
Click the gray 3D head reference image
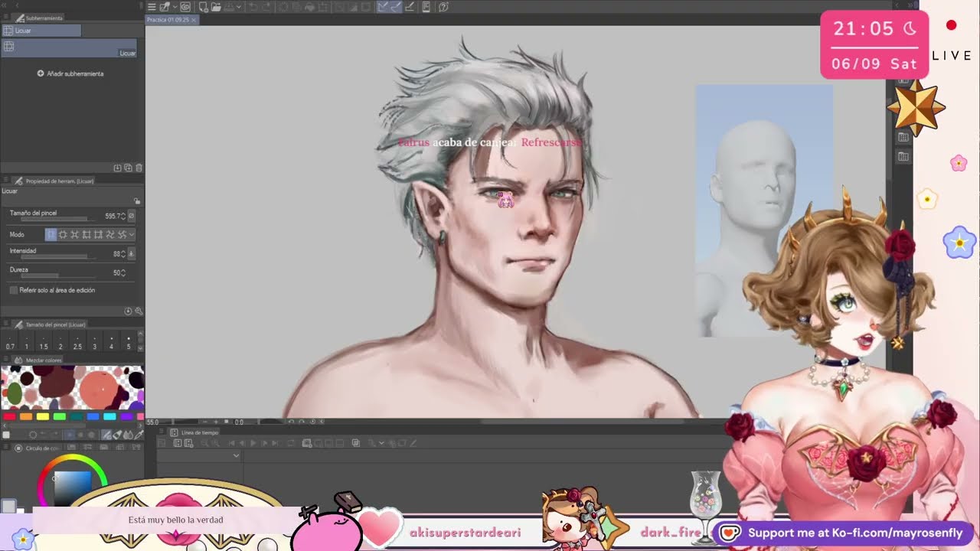click(x=764, y=210)
